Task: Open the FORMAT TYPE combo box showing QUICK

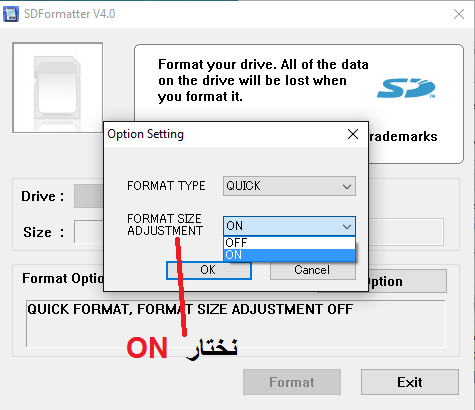Action: pos(289,186)
